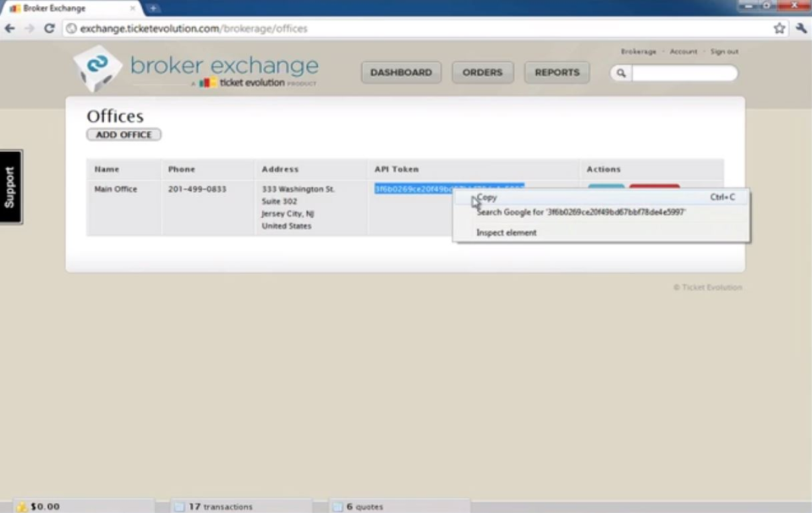Select Copy from the context menu
The width and height of the screenshot is (812, 513).
click(486, 197)
